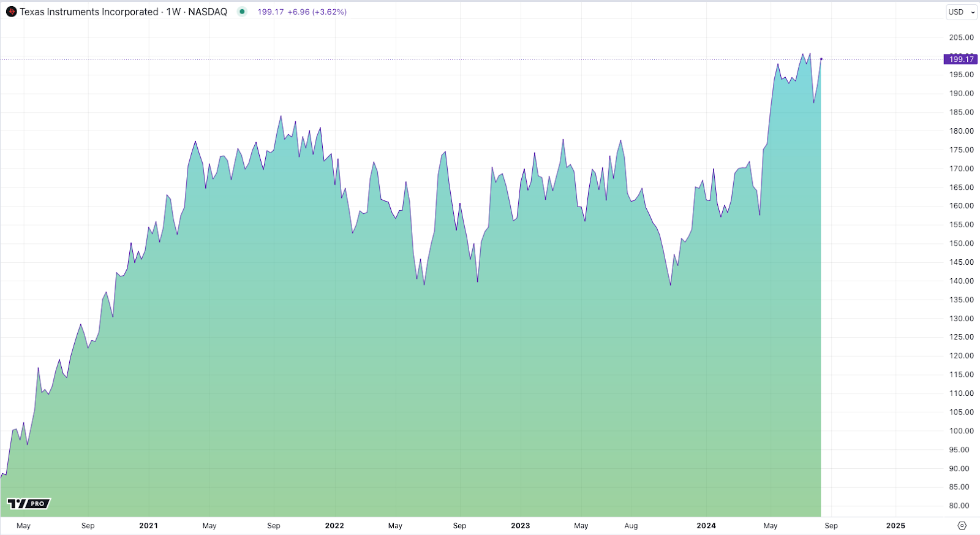This screenshot has height=535, width=980.
Task: Click the green market status dot
Action: (243, 12)
